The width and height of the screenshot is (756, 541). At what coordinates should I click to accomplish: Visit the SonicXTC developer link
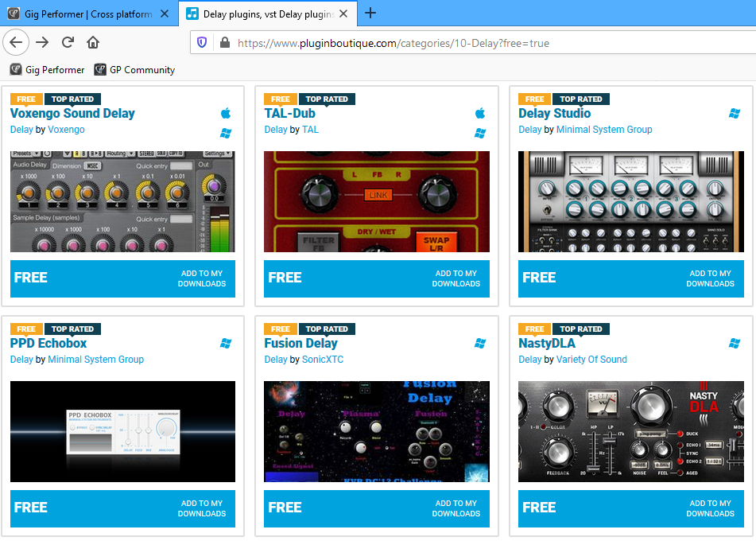[x=323, y=359]
